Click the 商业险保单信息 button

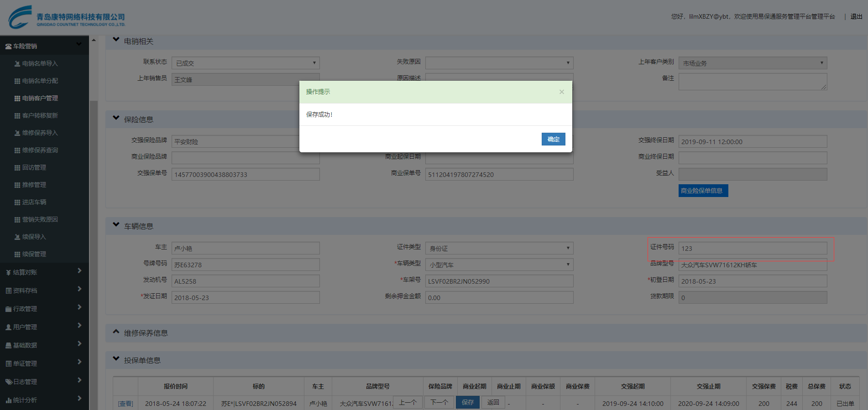(x=703, y=191)
